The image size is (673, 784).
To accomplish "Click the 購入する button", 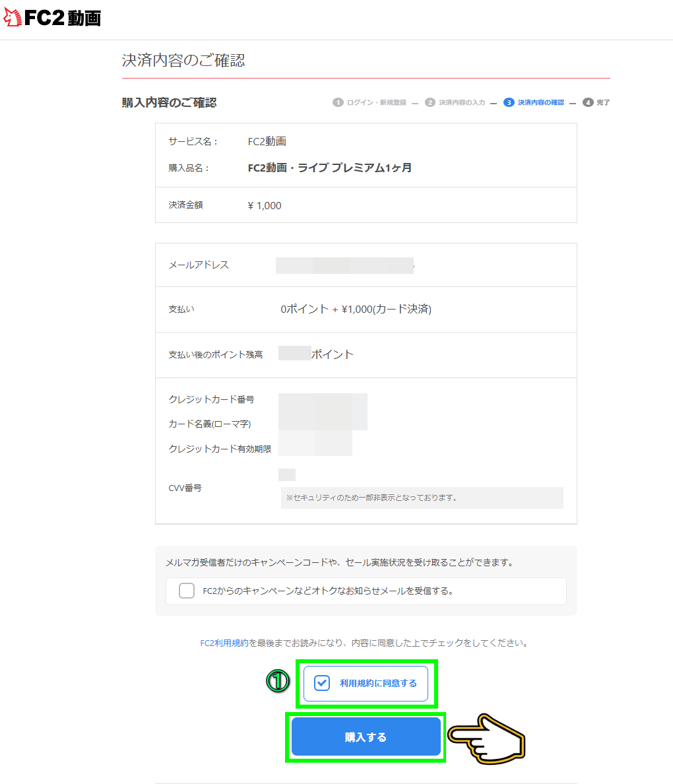I will click(x=366, y=737).
